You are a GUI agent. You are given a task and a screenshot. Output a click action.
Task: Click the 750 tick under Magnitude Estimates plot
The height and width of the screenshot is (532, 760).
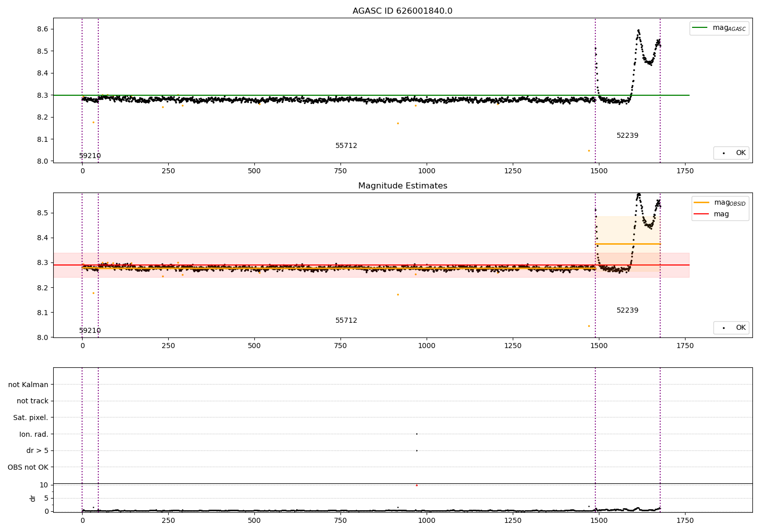pos(340,346)
